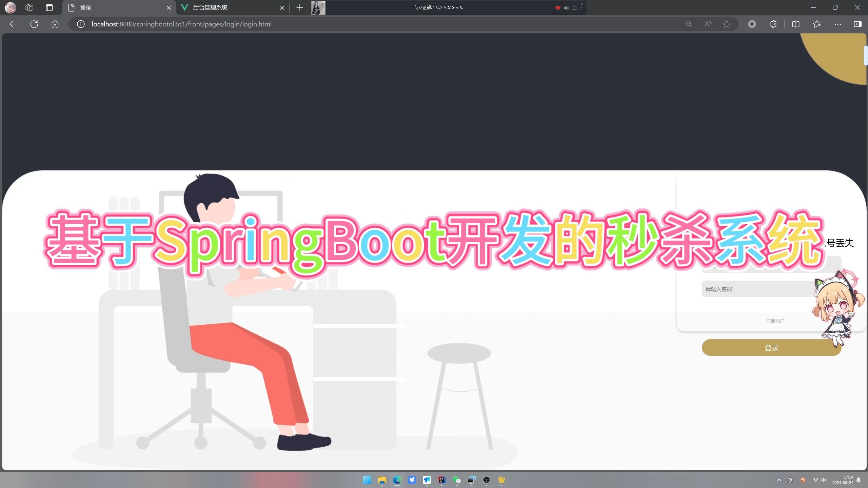Screen dimensions: 868x488
Task: Switch the 英 input language indicator
Action: (x=790, y=480)
